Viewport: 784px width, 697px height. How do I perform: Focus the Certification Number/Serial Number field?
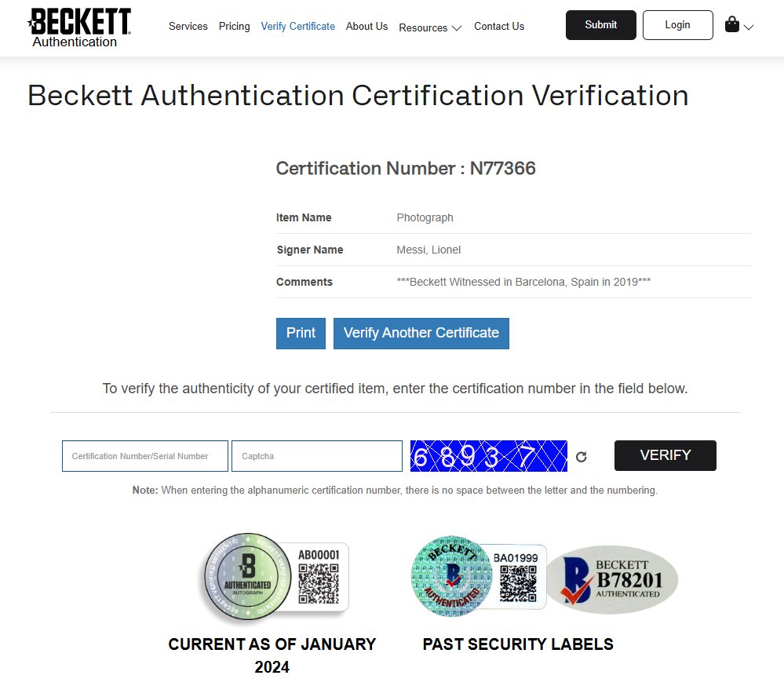(x=145, y=456)
